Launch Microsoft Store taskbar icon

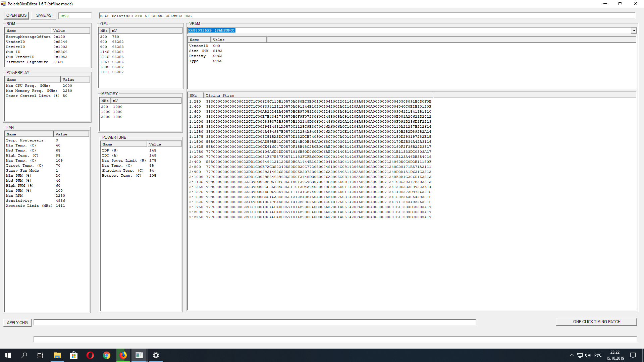[x=73, y=355]
